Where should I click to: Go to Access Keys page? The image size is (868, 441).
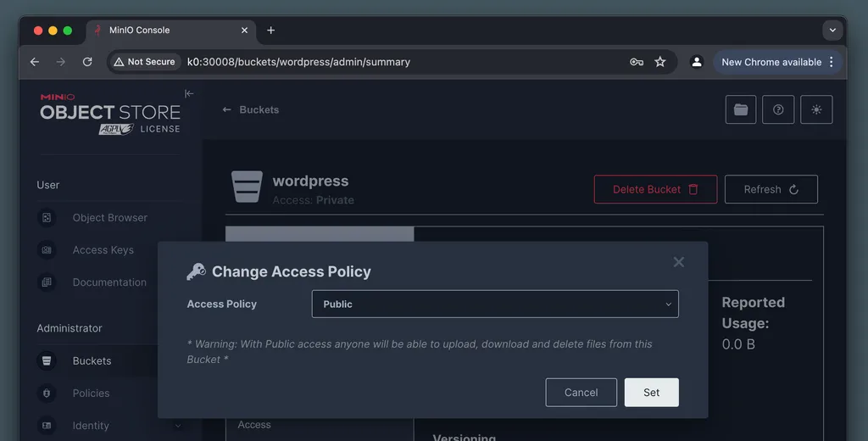103,250
